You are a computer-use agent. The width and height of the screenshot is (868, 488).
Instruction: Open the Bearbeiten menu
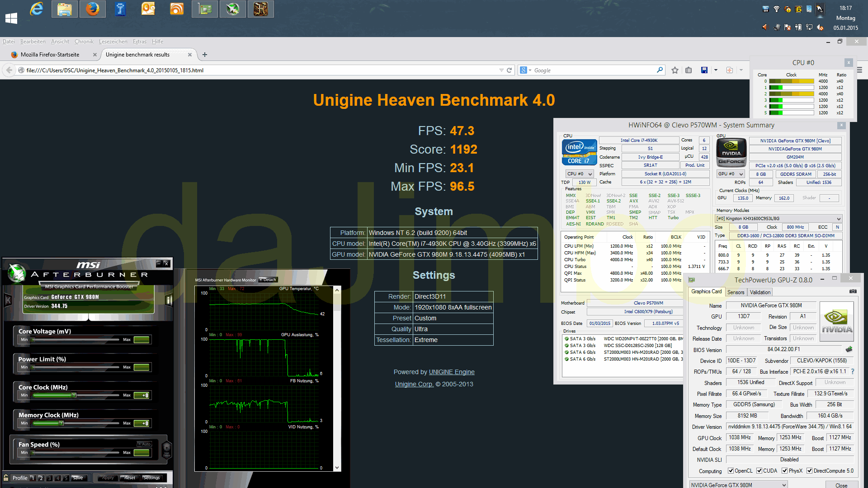(33, 42)
